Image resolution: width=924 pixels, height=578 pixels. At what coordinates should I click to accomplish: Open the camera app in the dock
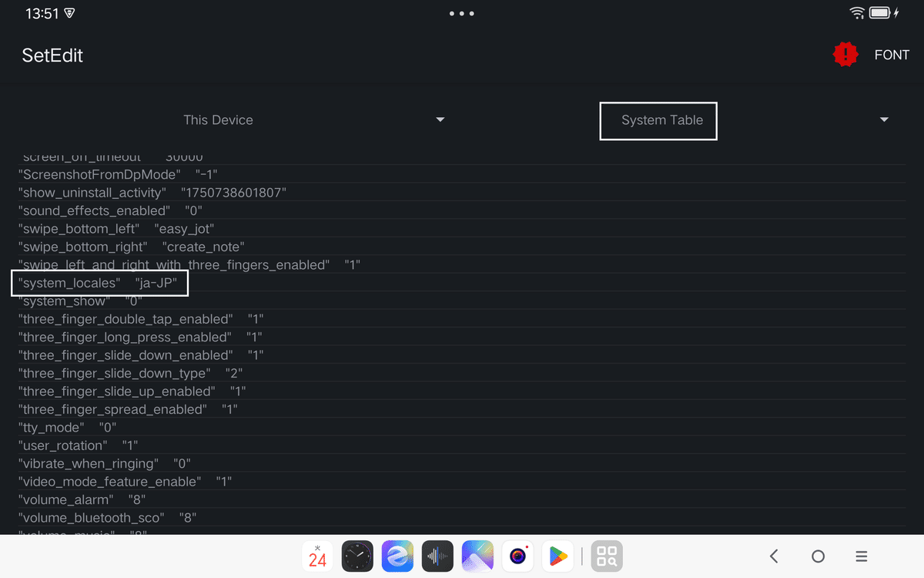[x=517, y=556]
